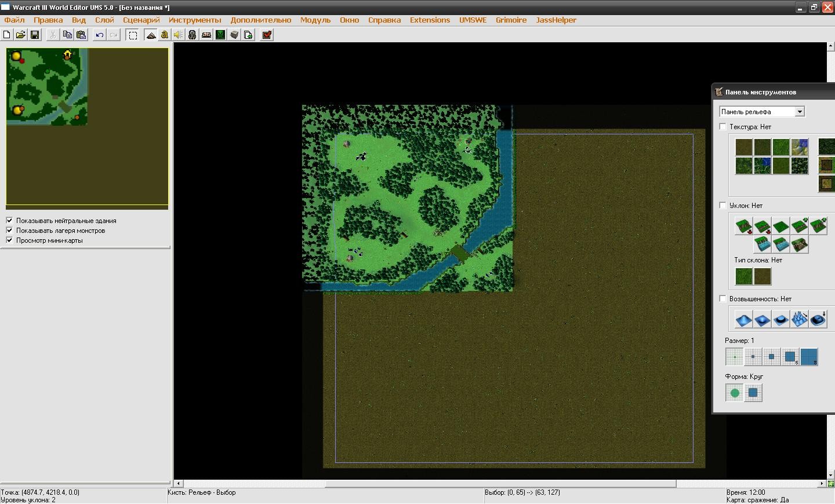
Task: Paste from clipboard using the toolbar paste icon
Action: (81, 35)
